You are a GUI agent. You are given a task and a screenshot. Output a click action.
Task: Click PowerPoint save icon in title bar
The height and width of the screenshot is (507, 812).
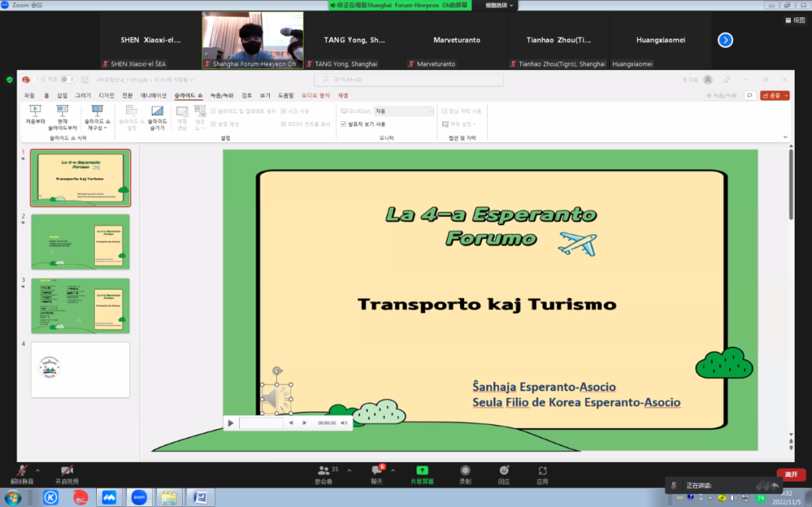85,80
